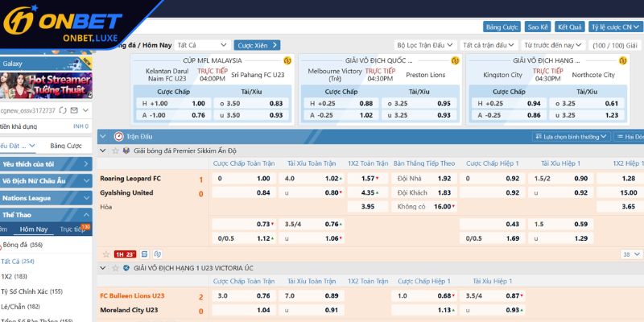The width and height of the screenshot is (644, 322).
Task: Click the statistics icon beside the 1H 23' timer
Action: [x=142, y=254]
